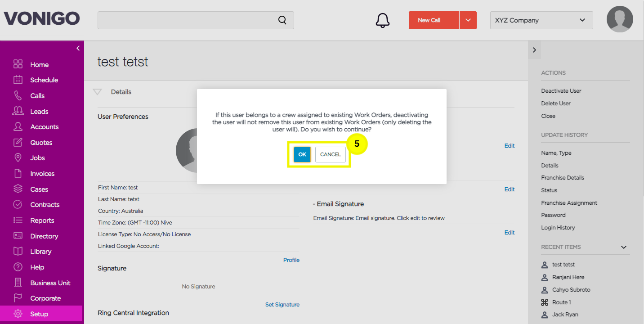The height and width of the screenshot is (324, 644).
Task: Open Jobs via the pin icon
Action: (x=18, y=158)
